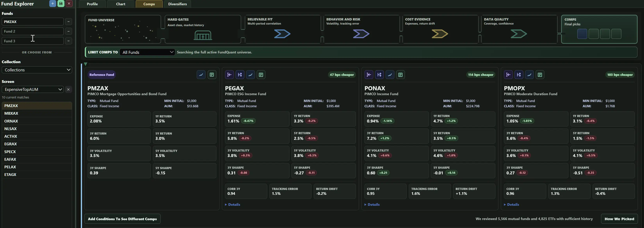Image resolution: width=644 pixels, height=228 pixels.
Task: Click the Cost Evidence gold arrow icon
Action: point(440,34)
